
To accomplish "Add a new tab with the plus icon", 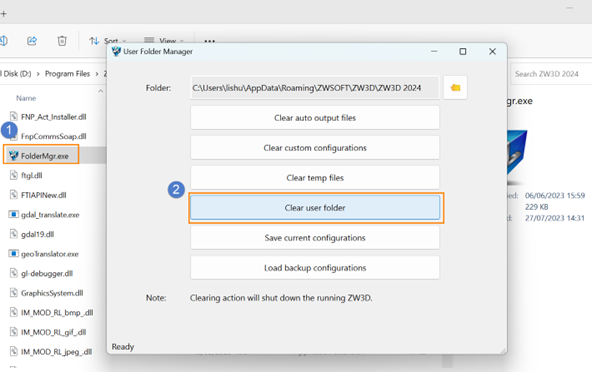I will click(x=3, y=14).
